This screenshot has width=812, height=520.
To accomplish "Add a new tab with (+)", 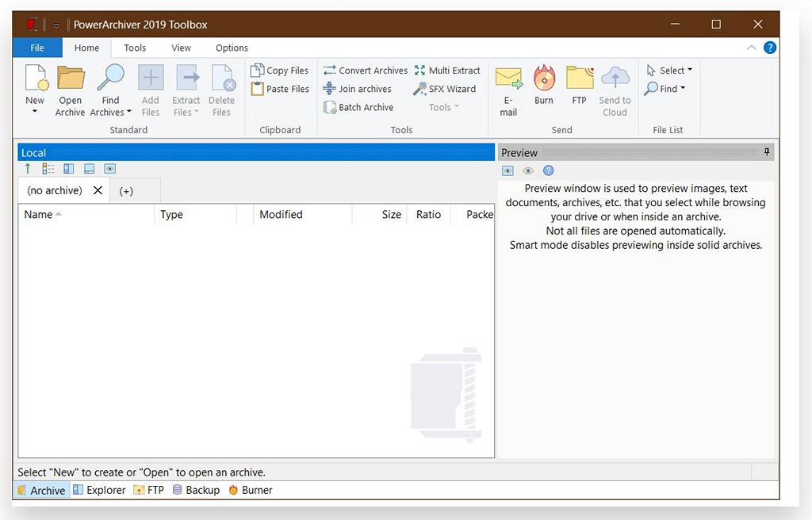I will pos(126,191).
